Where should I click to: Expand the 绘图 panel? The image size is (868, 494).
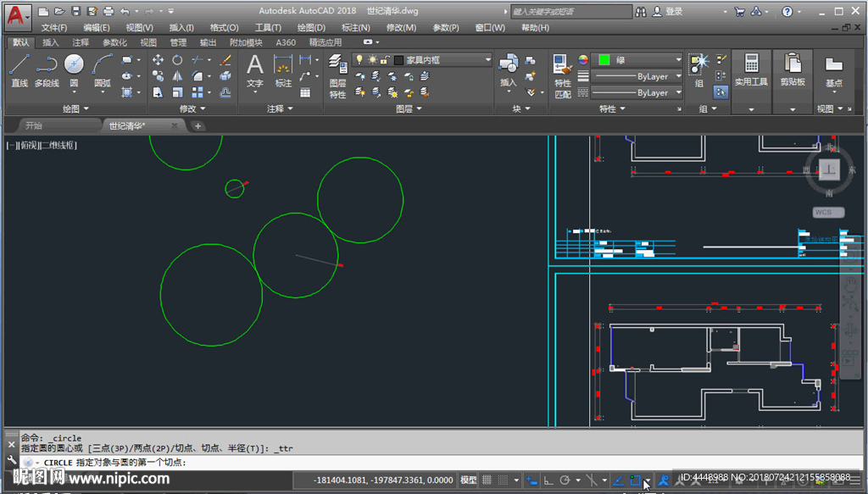pos(75,109)
